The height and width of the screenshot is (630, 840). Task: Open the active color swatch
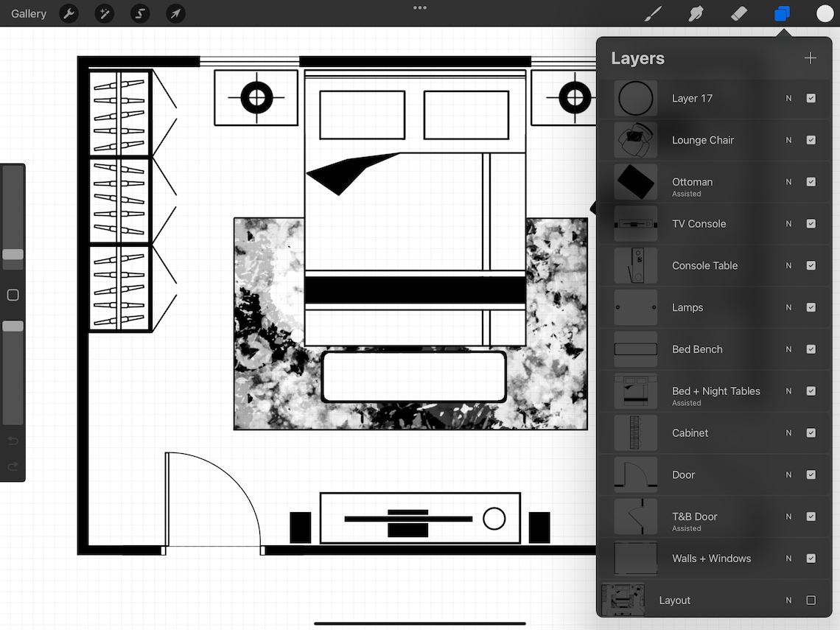tap(824, 13)
